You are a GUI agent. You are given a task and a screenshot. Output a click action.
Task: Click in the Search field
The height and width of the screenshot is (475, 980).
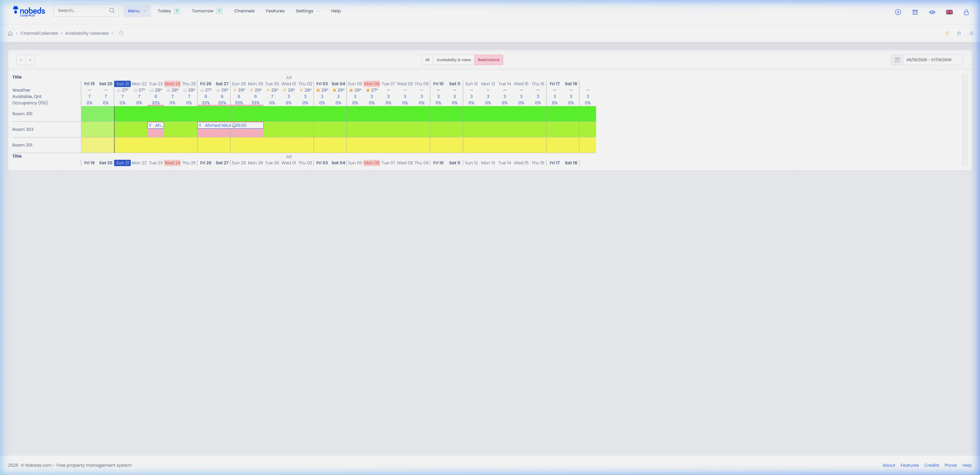(x=86, y=11)
